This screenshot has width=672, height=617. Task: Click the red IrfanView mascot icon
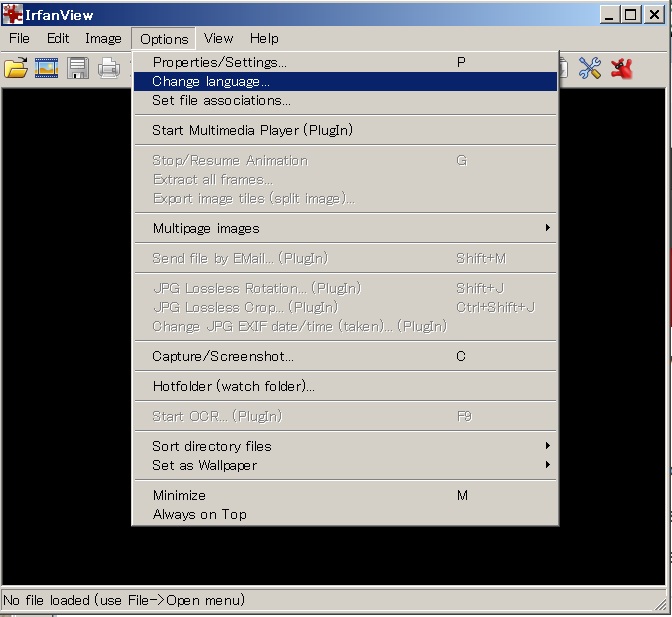[622, 68]
